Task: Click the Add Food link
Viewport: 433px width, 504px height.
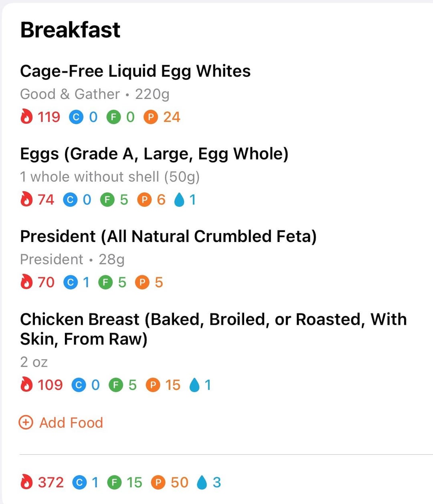Action: pos(61,423)
